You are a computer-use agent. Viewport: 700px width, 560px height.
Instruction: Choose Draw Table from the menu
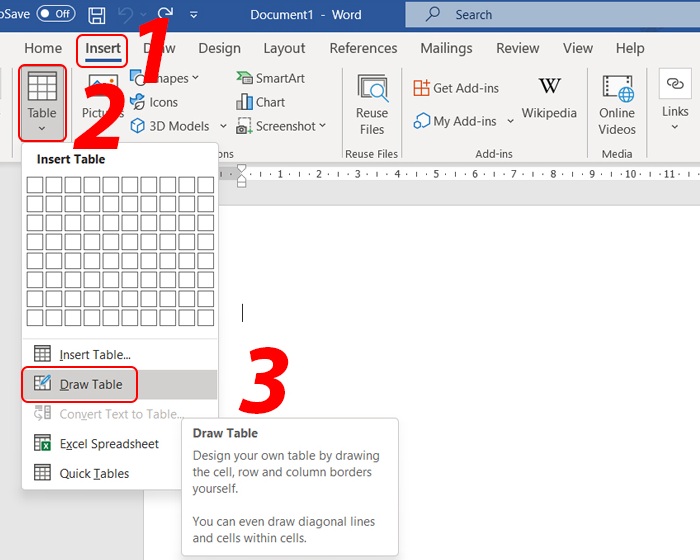pos(119,384)
